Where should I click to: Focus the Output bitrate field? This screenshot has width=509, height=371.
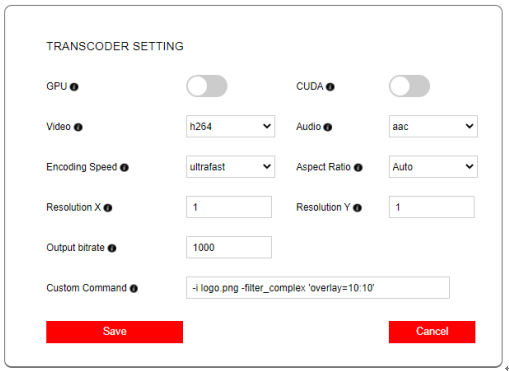click(x=229, y=247)
